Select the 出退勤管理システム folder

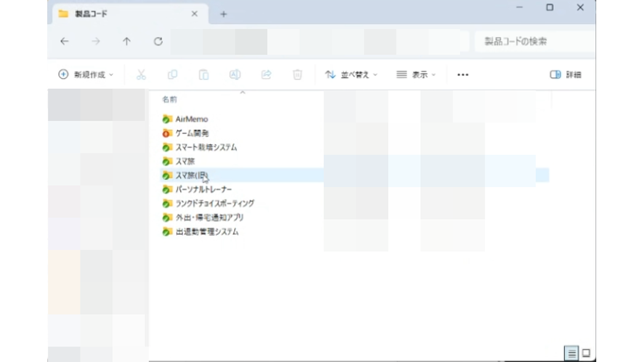[207, 232]
